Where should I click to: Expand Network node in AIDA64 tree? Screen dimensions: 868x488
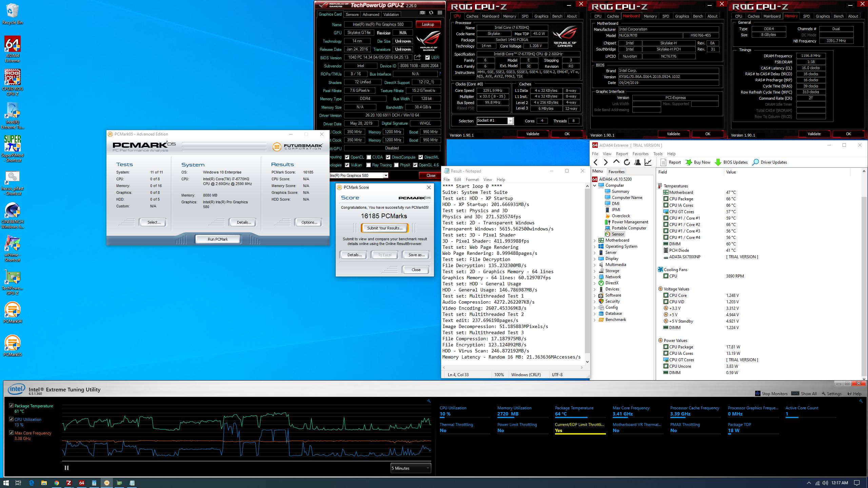tap(594, 277)
